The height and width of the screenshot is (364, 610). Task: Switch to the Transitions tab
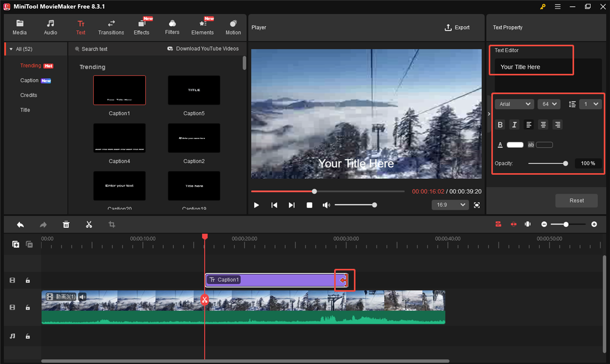(x=111, y=28)
